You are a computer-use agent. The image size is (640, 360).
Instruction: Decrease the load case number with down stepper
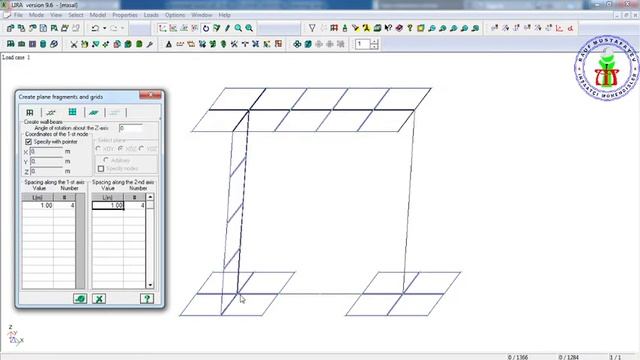tap(374, 47)
